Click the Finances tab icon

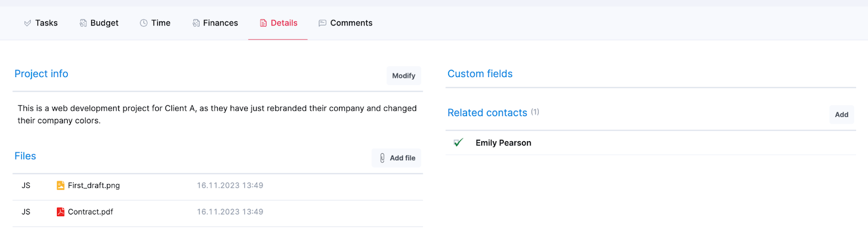(196, 23)
